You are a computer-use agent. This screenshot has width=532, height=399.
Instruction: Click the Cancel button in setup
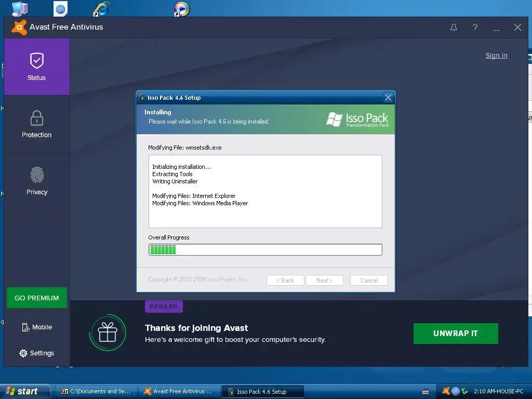pyautogui.click(x=369, y=280)
